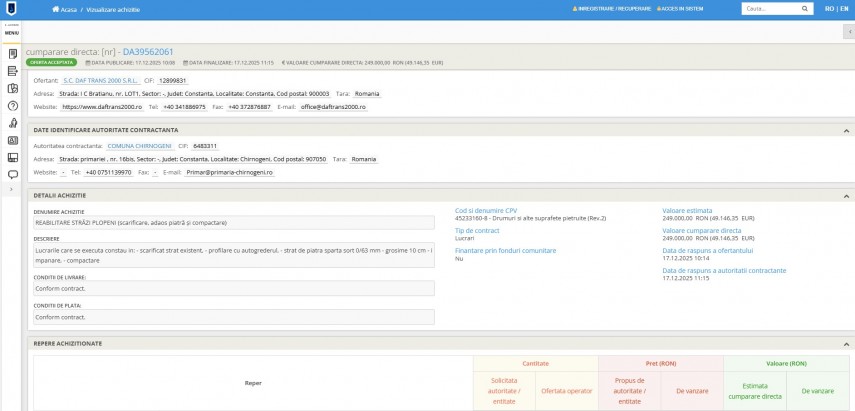Viewport: 855px width, 411px height.
Task: Collapse the Detalii Achizitie section
Action: point(846,195)
